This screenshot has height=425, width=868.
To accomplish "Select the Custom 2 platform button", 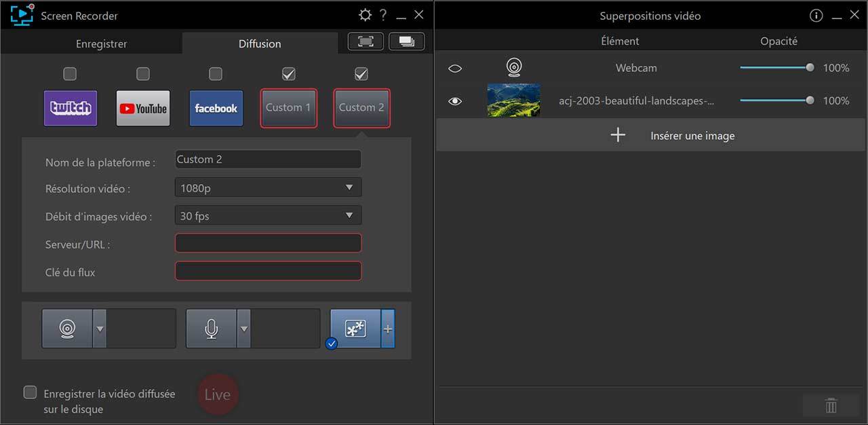I will 361,108.
